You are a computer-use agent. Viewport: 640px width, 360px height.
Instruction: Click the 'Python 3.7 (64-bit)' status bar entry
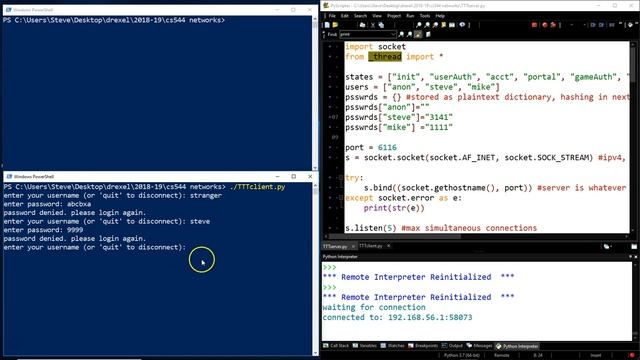click(462, 355)
